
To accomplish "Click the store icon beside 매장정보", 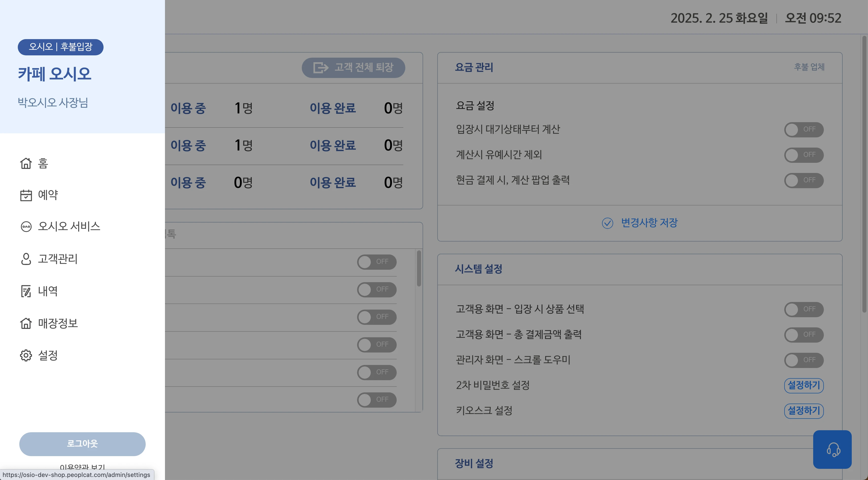I will (x=26, y=323).
